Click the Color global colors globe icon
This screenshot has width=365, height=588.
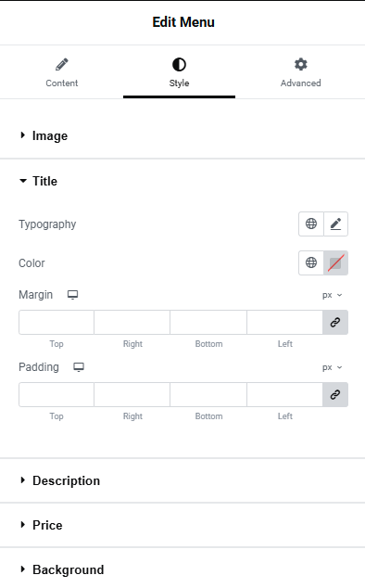click(x=311, y=262)
